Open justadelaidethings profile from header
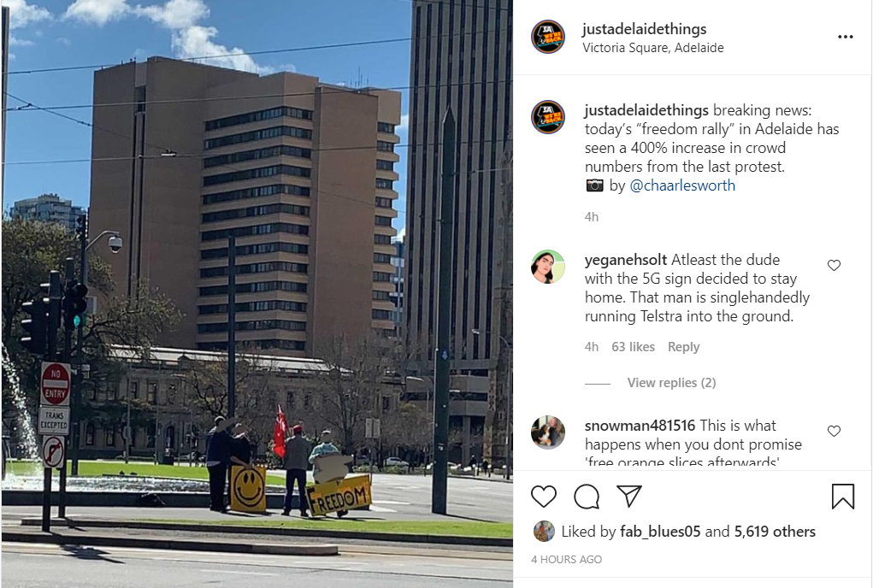The height and width of the screenshot is (588, 873). (644, 29)
